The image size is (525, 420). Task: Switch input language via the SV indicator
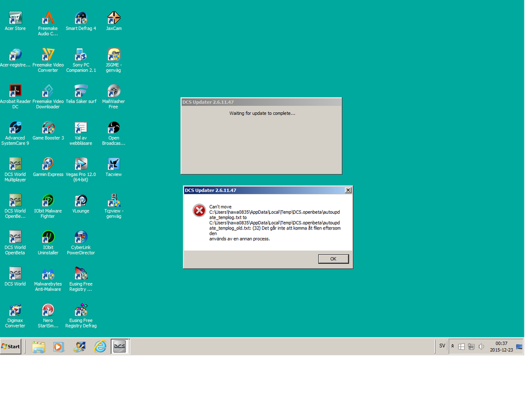click(442, 346)
